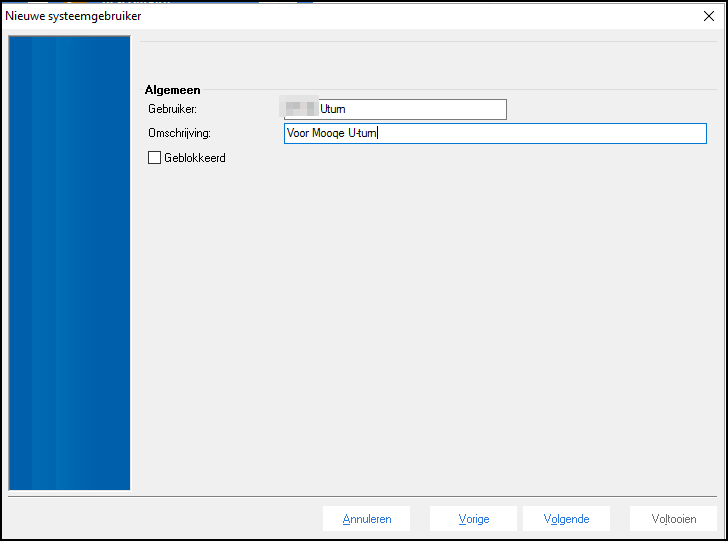The image size is (728, 541).
Task: Click the Nieuwe systeemgebruiker title bar
Action: [x=300, y=15]
